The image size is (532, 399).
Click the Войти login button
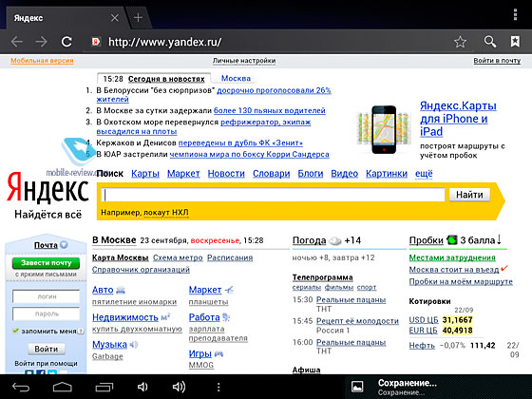(x=47, y=349)
